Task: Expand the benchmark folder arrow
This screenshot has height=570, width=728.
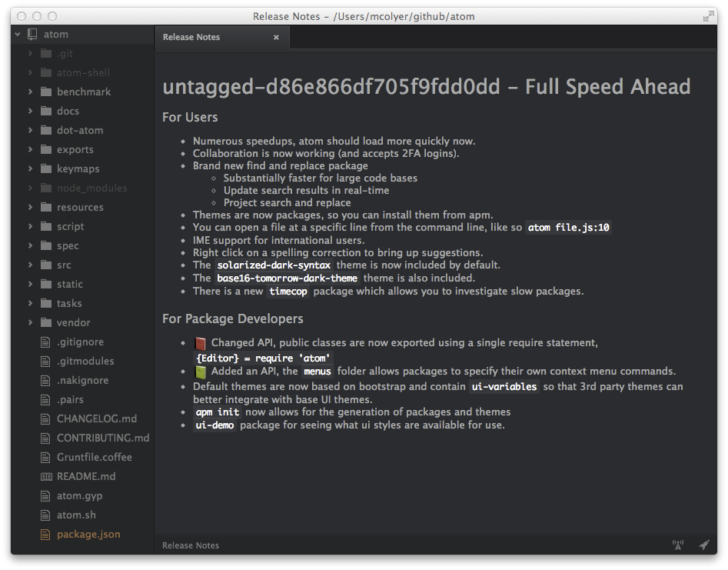Action: click(x=30, y=92)
